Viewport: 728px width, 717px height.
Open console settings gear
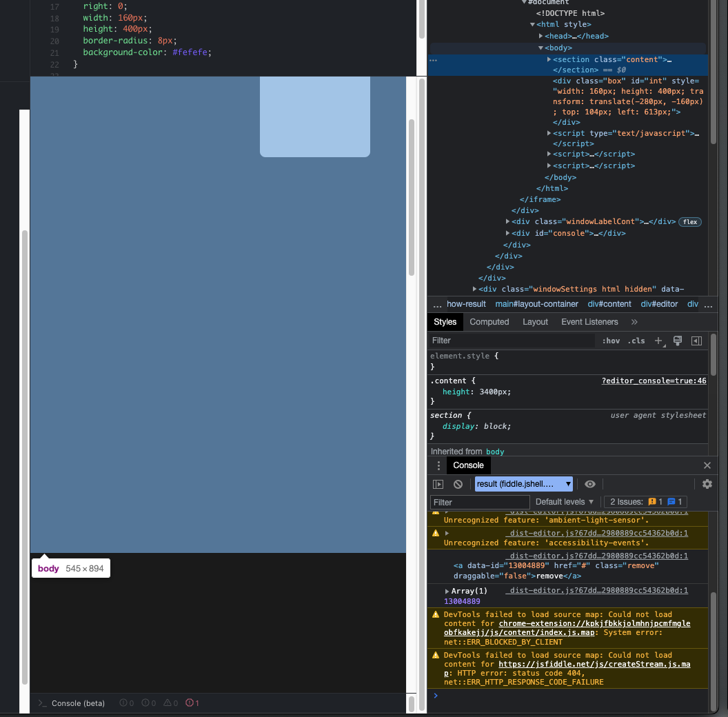[x=707, y=484]
